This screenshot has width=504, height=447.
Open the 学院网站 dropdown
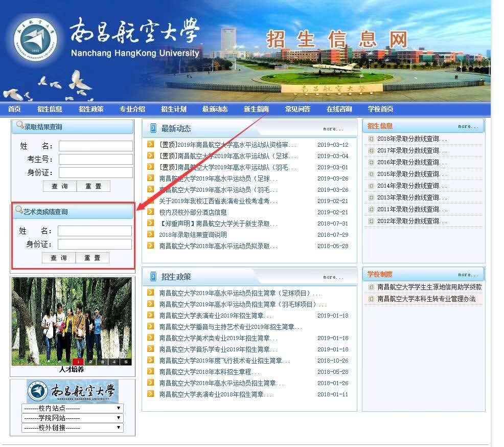[x=73, y=418]
